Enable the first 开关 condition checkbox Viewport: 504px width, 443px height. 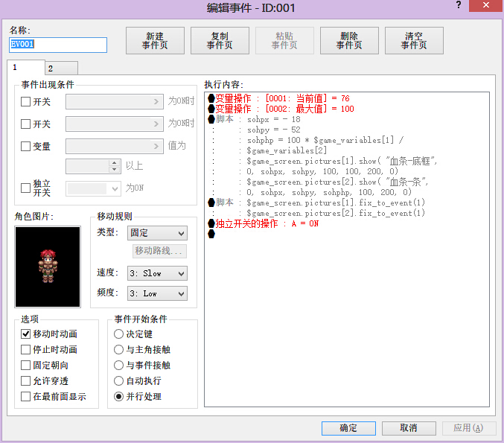25,101
